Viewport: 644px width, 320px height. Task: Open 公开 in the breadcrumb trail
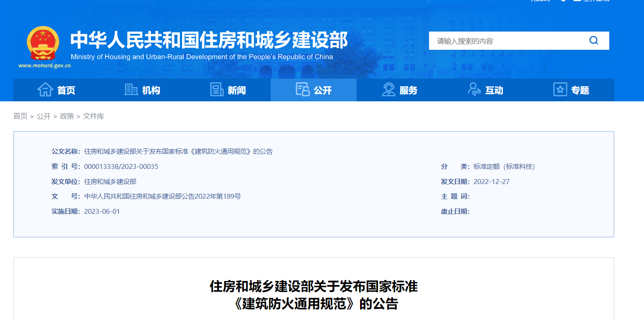[44, 116]
